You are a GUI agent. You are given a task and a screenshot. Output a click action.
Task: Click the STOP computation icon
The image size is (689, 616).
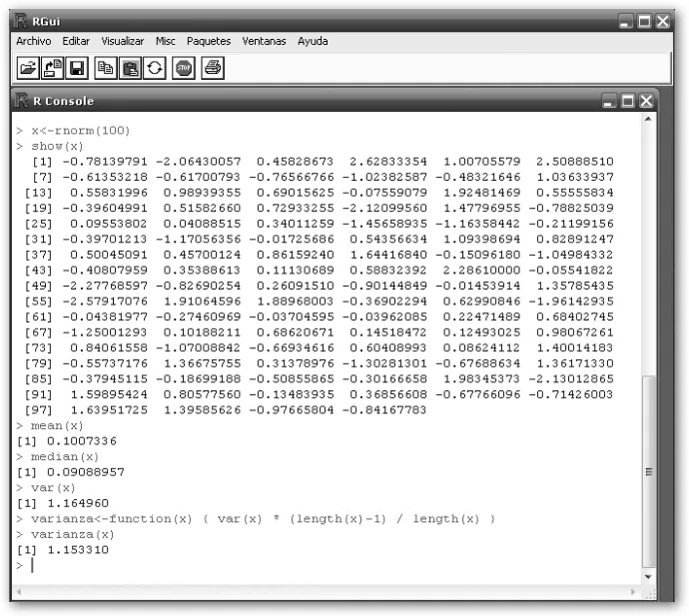184,68
